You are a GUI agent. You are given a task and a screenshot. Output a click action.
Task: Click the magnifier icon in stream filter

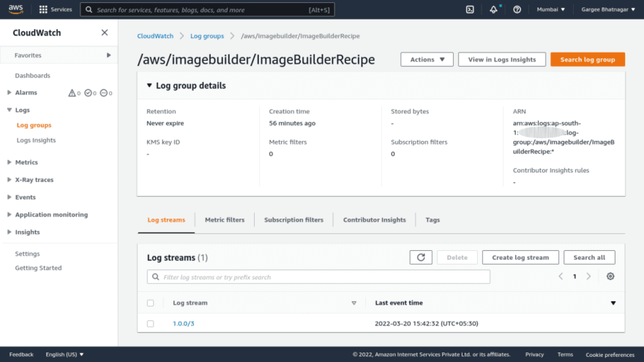(156, 277)
